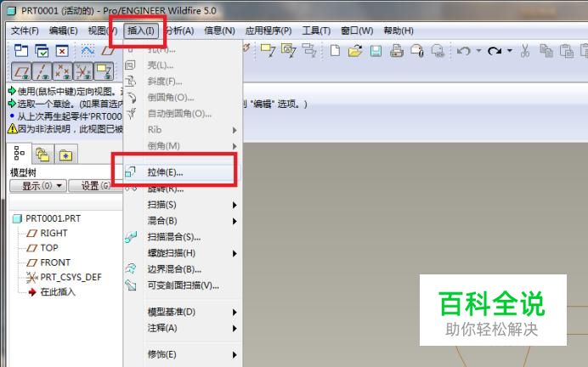Create a new file with blank page icon
588x367 pixels.
335,50
